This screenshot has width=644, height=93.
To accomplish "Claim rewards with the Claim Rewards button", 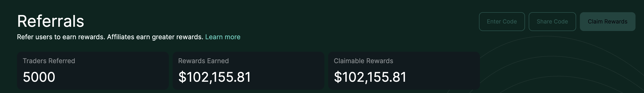I will [x=607, y=22].
